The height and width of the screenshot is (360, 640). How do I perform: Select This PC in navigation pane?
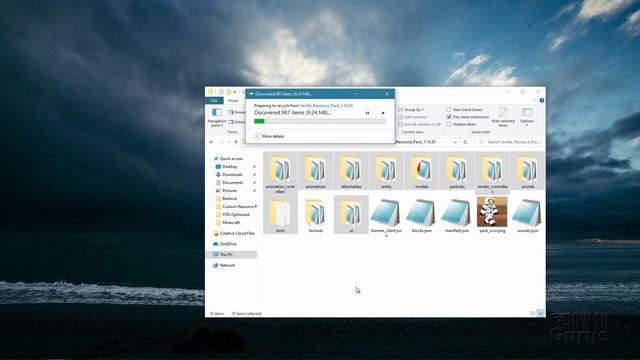231,254
